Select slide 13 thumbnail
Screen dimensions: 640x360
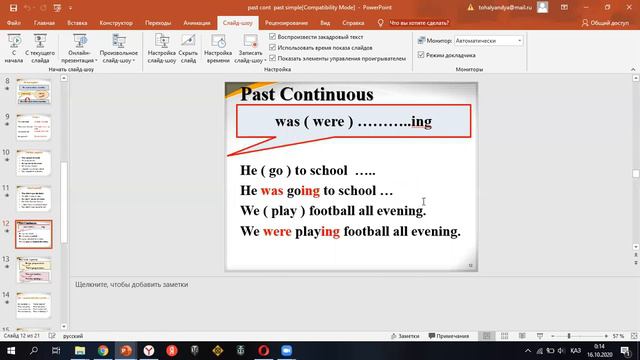tap(34, 270)
